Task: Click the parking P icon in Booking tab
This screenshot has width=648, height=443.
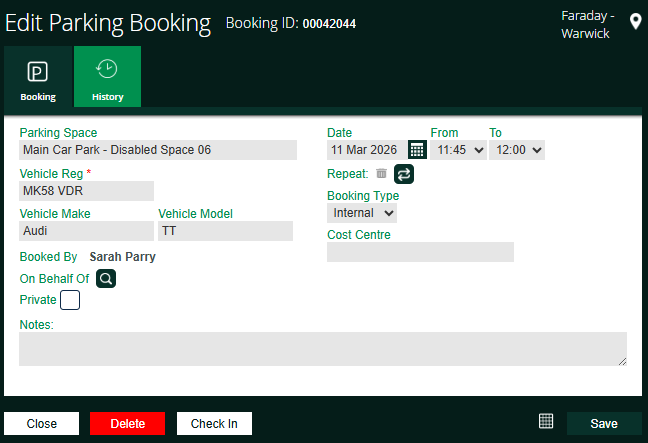Action: click(x=38, y=72)
